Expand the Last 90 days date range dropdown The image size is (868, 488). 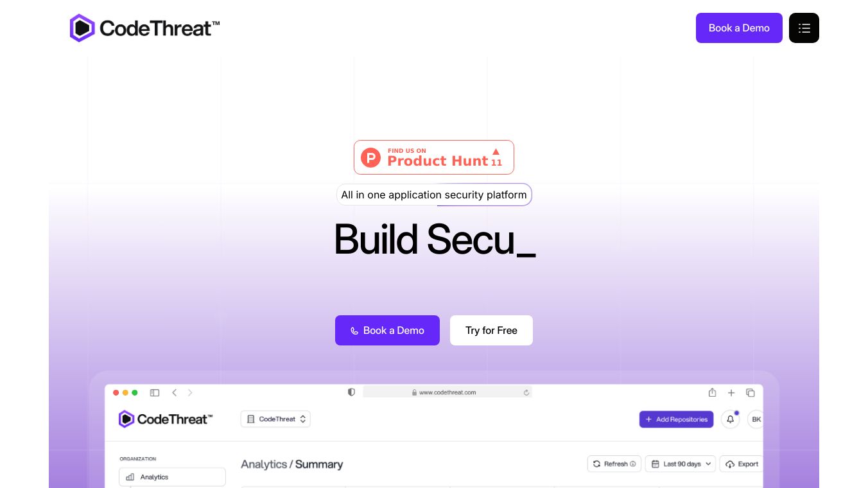(681, 464)
